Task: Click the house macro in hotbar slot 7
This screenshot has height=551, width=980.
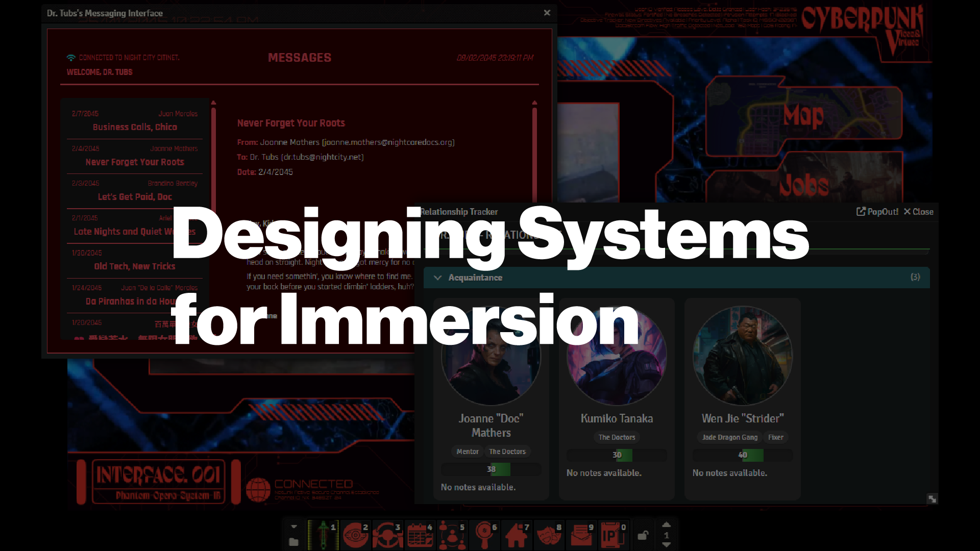Action: (x=517, y=535)
